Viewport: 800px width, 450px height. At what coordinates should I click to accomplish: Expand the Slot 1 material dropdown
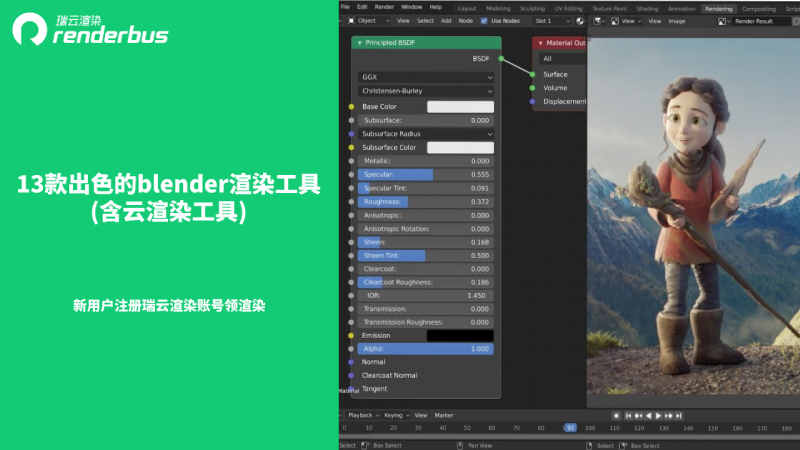[556, 20]
